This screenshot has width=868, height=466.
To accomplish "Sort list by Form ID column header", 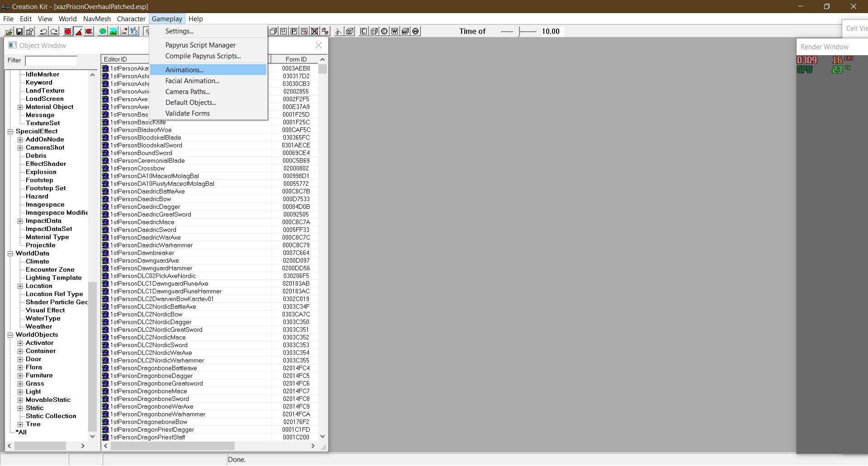I will pyautogui.click(x=296, y=59).
